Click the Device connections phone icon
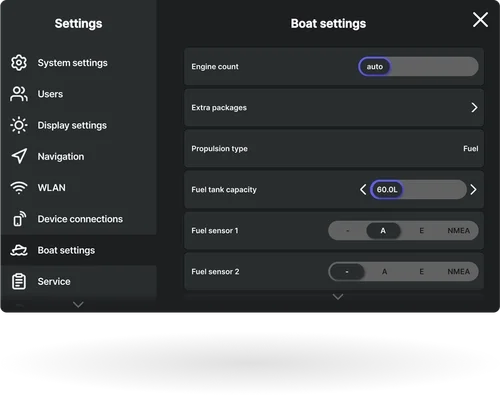The height and width of the screenshot is (395, 500). coord(19,219)
